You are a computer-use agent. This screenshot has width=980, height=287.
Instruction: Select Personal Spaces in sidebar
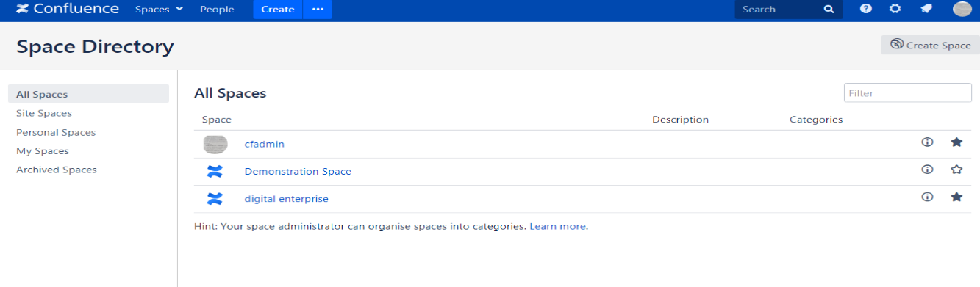click(56, 132)
